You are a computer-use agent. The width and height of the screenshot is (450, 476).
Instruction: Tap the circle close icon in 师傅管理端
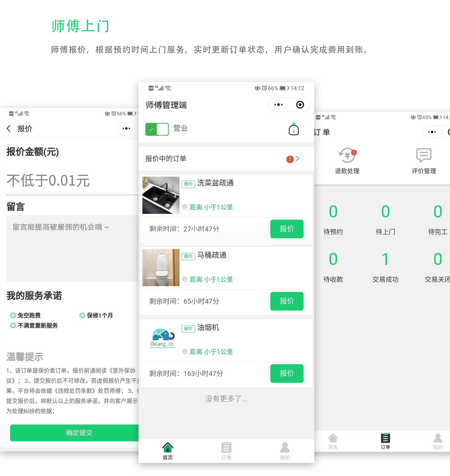[x=300, y=104]
